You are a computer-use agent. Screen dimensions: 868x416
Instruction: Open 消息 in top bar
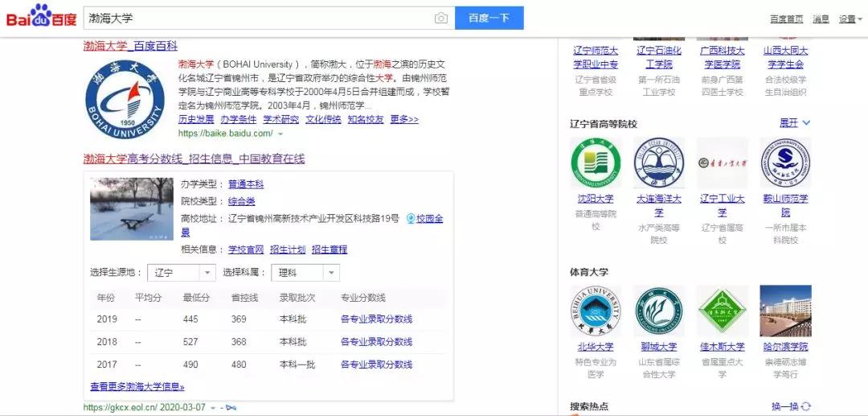click(821, 19)
